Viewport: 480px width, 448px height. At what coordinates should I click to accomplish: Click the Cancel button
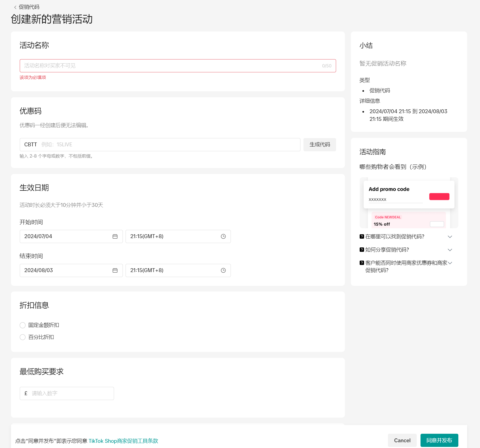coord(402,440)
